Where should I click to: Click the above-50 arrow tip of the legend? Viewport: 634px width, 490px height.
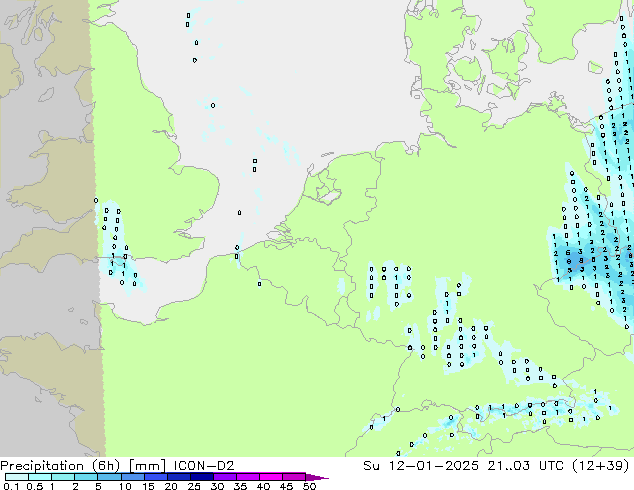317,477
